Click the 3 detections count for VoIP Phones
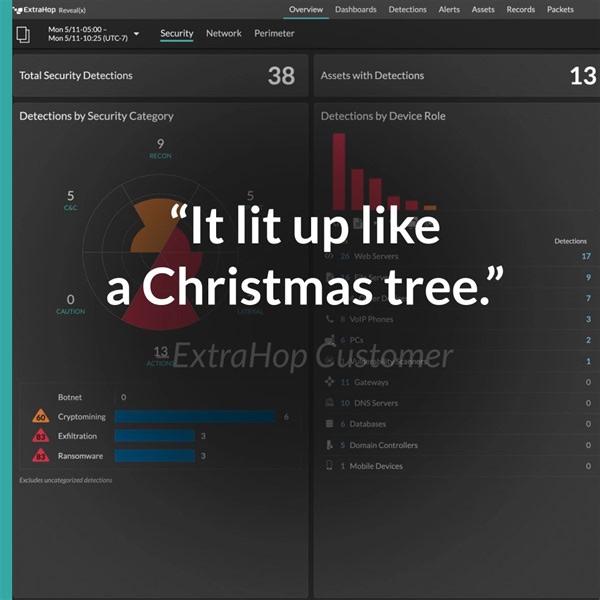Screen dimensions: 600x600 click(x=588, y=319)
